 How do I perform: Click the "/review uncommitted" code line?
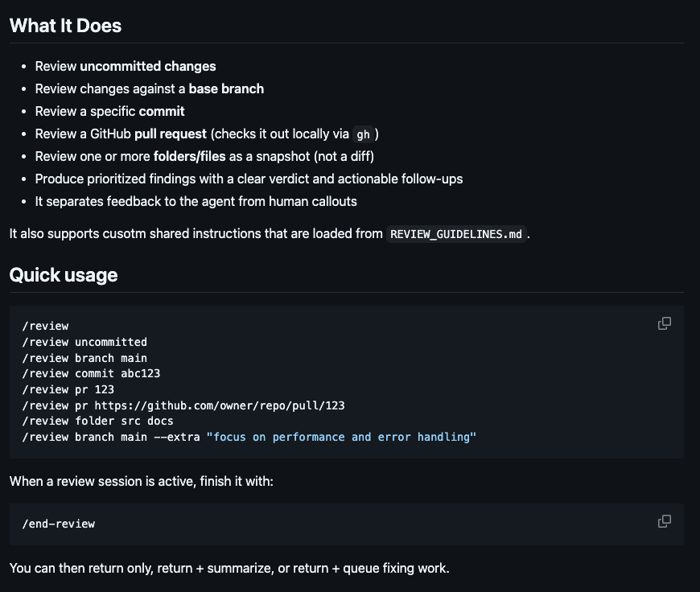84,342
